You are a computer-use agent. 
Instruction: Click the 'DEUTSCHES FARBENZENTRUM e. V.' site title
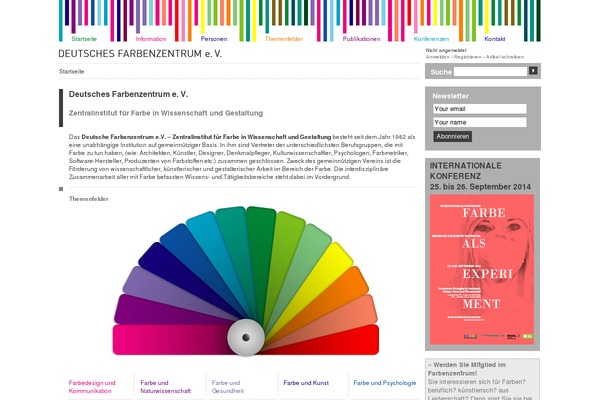point(140,54)
